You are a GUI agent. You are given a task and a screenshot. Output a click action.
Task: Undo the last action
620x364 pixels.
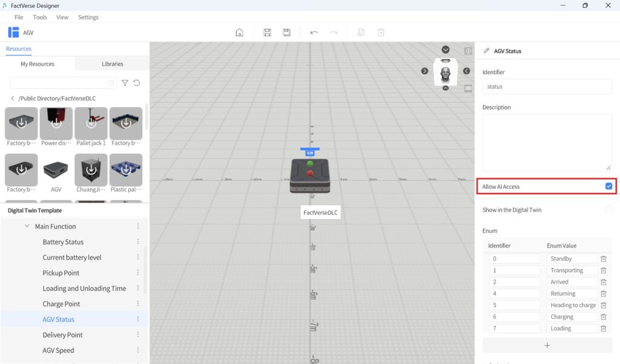point(314,33)
